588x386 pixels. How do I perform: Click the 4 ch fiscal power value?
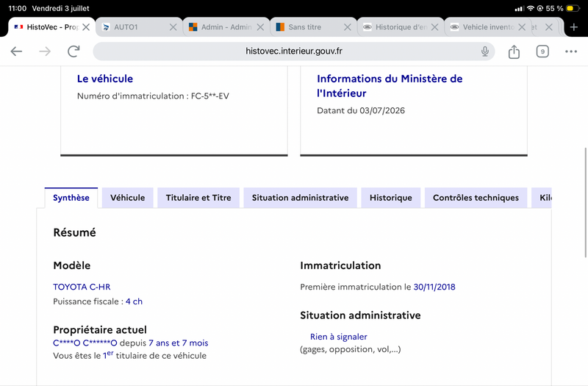pyautogui.click(x=134, y=301)
